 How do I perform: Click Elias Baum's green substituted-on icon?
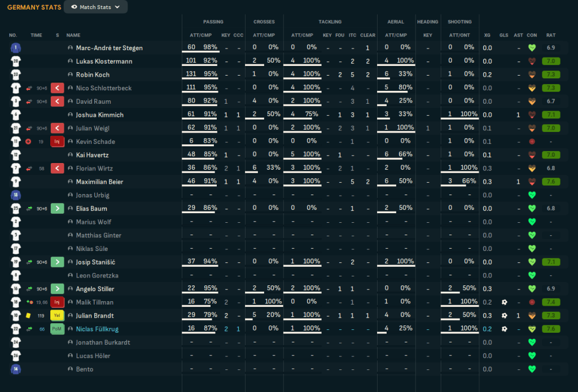click(x=57, y=209)
